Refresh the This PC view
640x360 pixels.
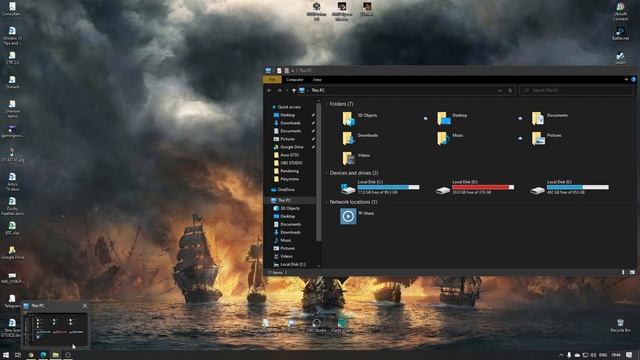click(510, 90)
